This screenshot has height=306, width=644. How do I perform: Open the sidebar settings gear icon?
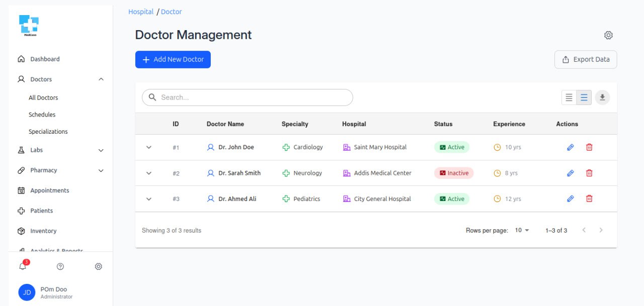tap(99, 266)
